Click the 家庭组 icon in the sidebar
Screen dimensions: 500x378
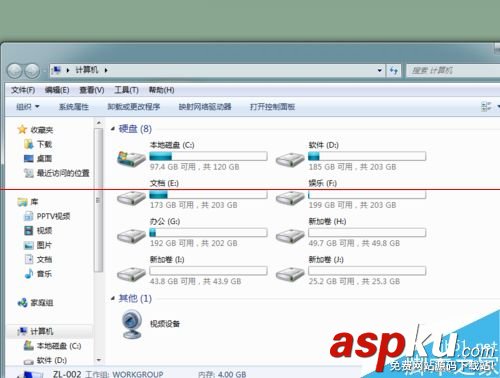point(22,303)
